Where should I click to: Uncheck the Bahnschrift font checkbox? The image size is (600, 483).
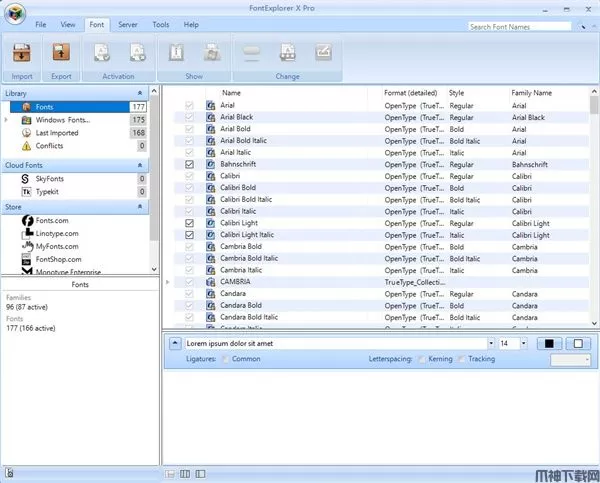[190, 163]
